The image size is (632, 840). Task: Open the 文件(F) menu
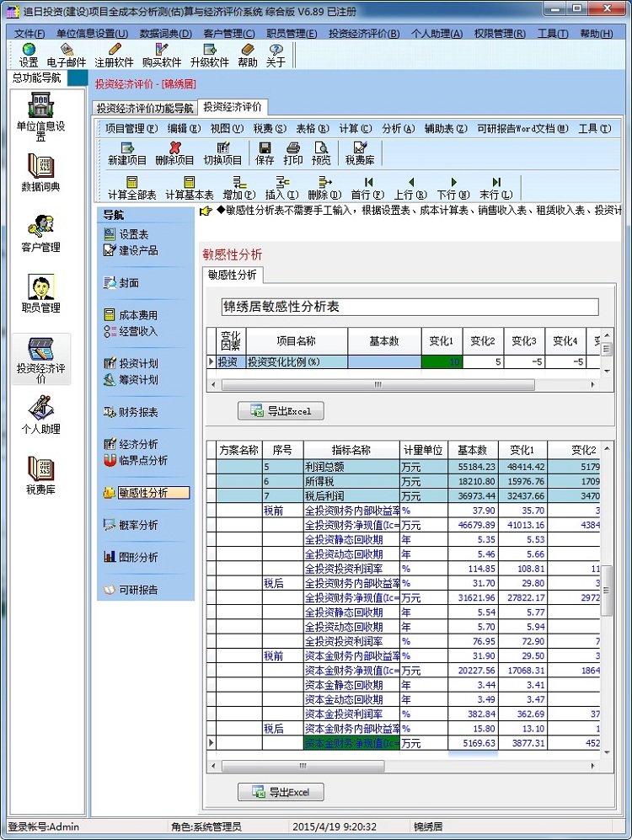(x=29, y=33)
